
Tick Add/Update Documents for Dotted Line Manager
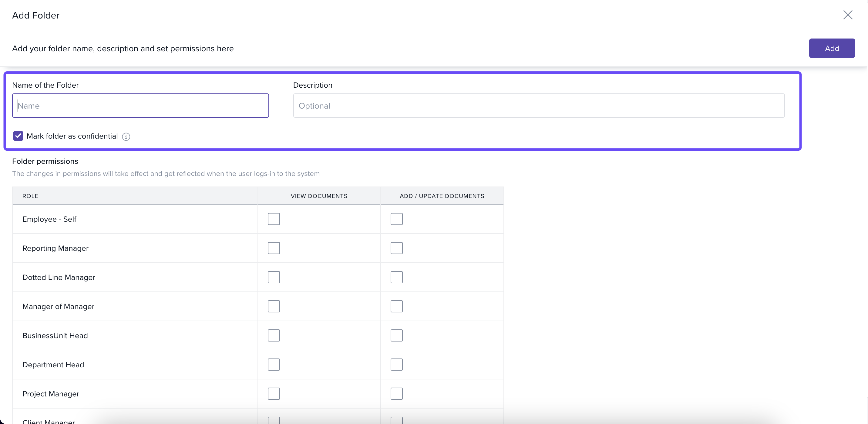point(396,278)
